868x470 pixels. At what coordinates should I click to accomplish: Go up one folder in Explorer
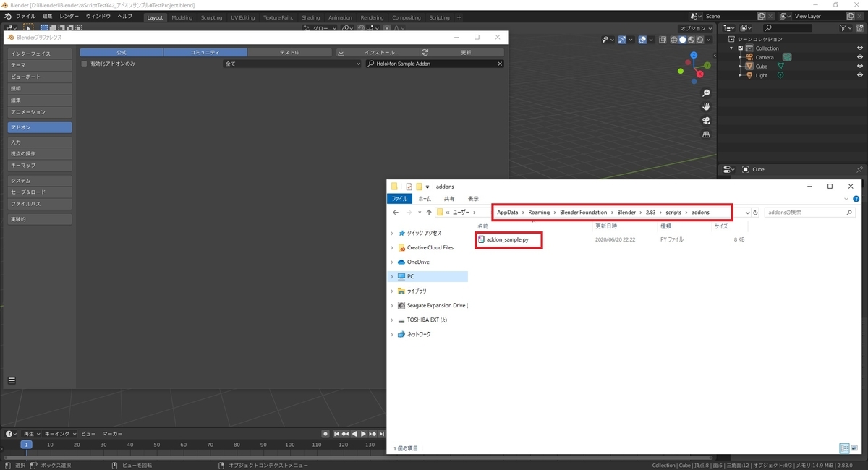coord(428,213)
